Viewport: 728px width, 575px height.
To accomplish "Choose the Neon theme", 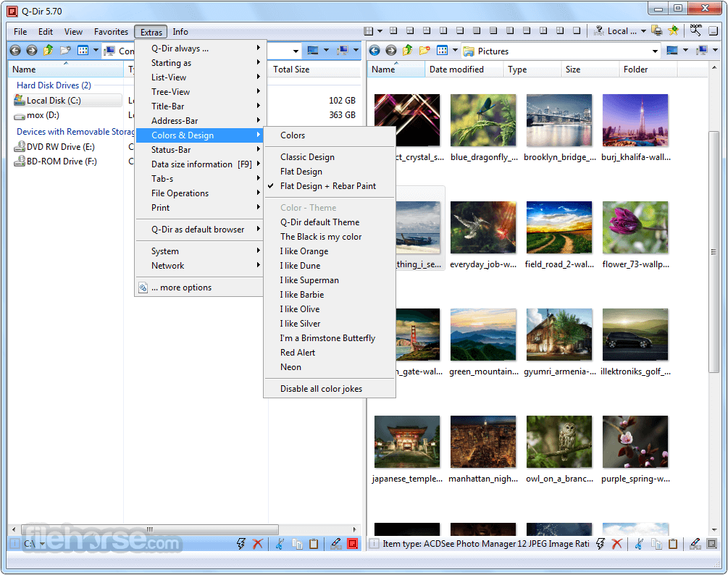I will point(329,366).
